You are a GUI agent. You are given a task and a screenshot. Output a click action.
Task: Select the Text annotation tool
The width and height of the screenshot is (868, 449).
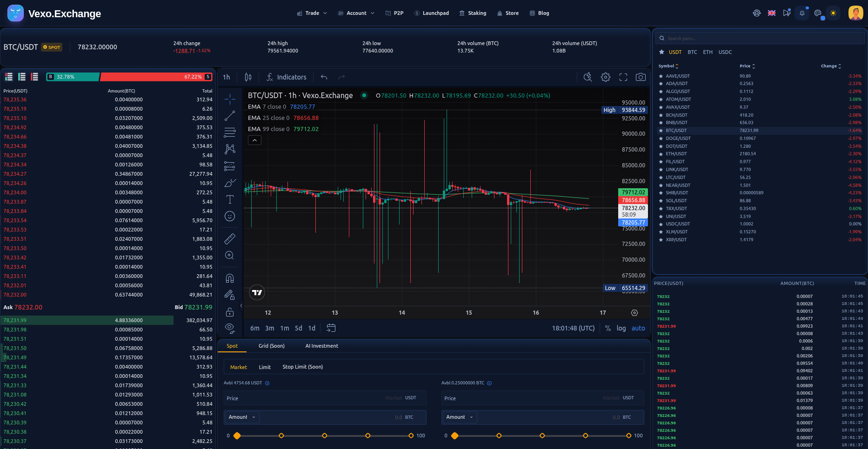coord(230,199)
